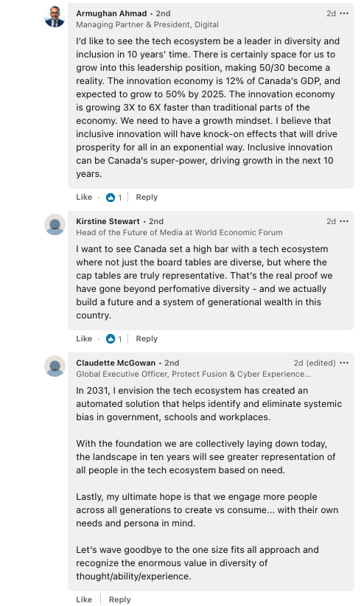Open Armughan Ahmad's comment options menu
The image size is (364, 606).
344,13
